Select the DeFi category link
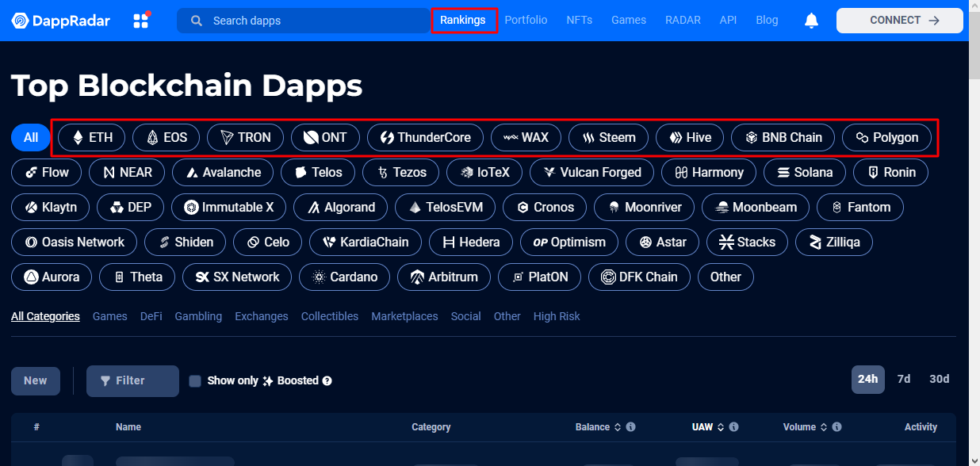Viewport: 980px width, 466px height. point(151,316)
